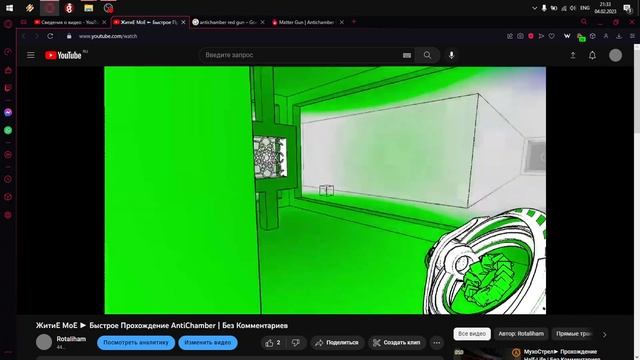This screenshot has width=640, height=360.
Task: Like the video with the thumbs up
Action: pyautogui.click(x=273, y=343)
